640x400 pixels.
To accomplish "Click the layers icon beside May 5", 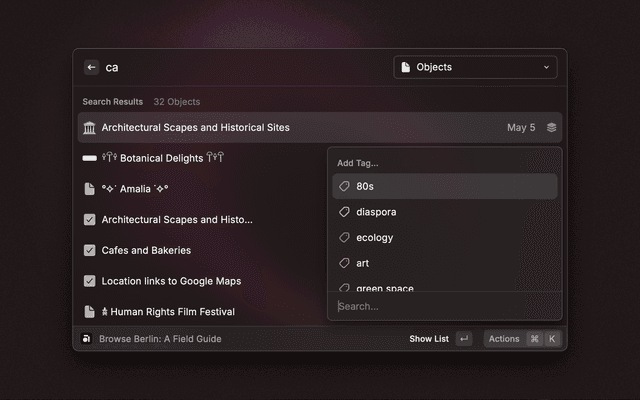I will [x=551, y=128].
